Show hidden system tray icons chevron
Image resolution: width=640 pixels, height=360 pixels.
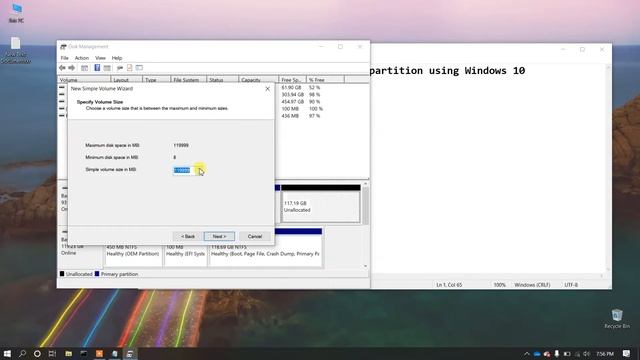[x=527, y=354]
